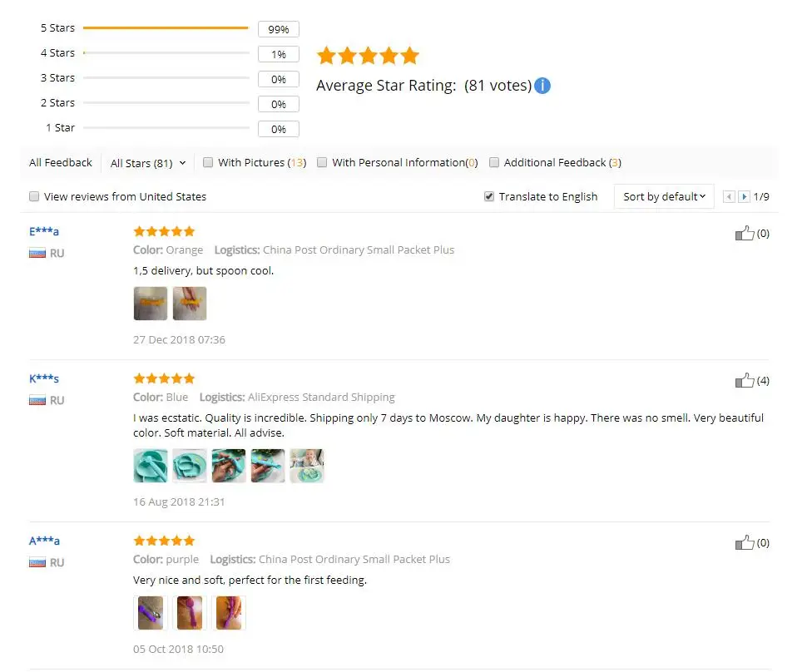Viewport: 797px width, 672px height.
Task: Click the blue info icon beside votes
Action: (542, 86)
